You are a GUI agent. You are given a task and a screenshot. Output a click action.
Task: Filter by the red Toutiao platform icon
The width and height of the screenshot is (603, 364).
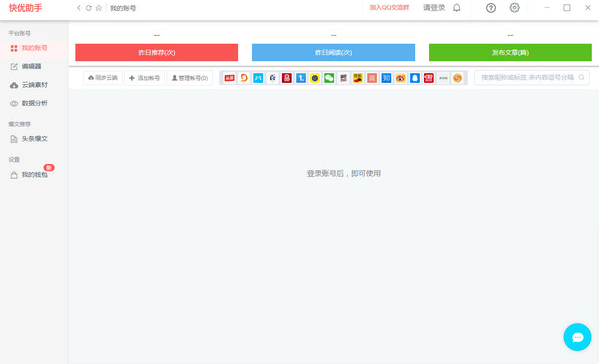click(230, 78)
